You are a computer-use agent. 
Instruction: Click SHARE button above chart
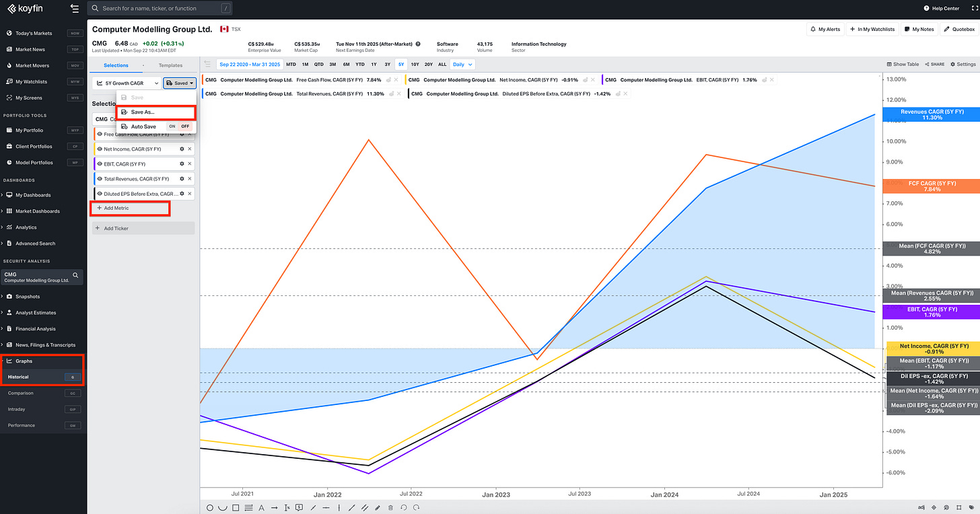point(934,65)
